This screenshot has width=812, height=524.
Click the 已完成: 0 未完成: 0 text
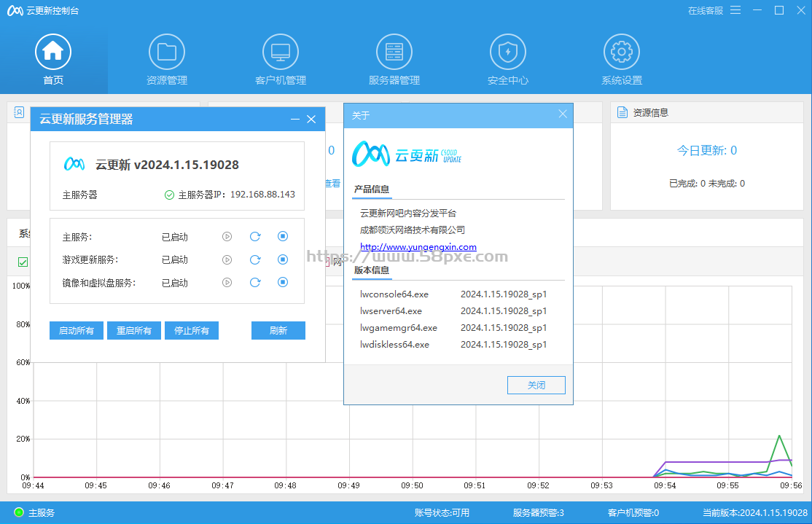pyautogui.click(x=707, y=184)
